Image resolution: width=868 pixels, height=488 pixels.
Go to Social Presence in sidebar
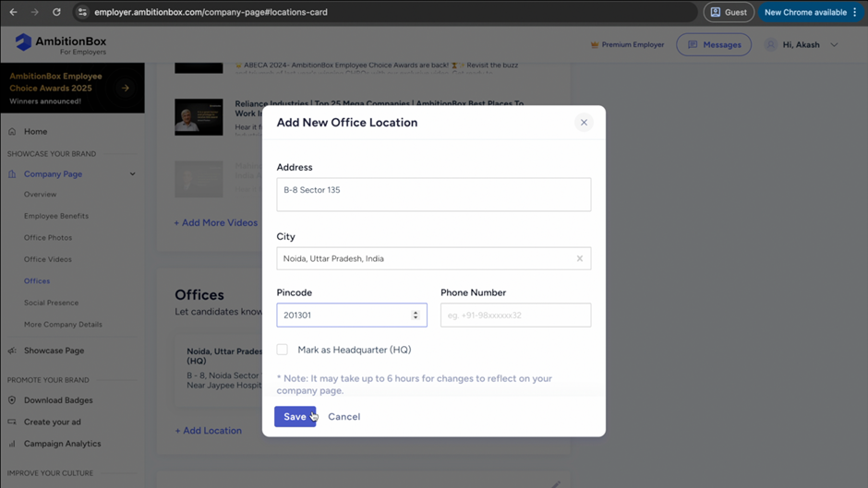pos(51,303)
